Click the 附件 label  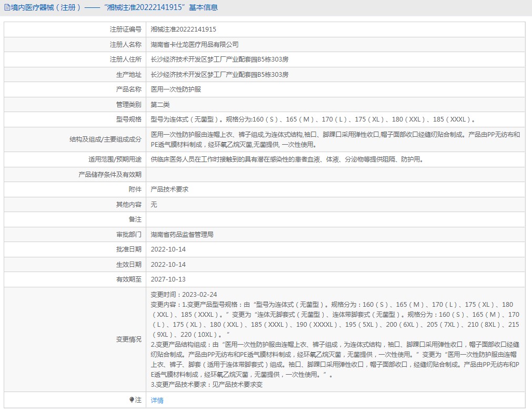point(135,189)
